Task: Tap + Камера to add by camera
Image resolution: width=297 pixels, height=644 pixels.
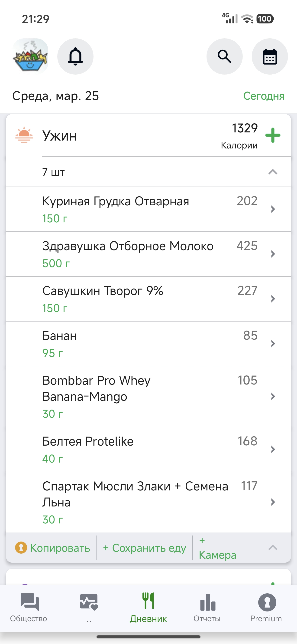Action: tap(218, 548)
